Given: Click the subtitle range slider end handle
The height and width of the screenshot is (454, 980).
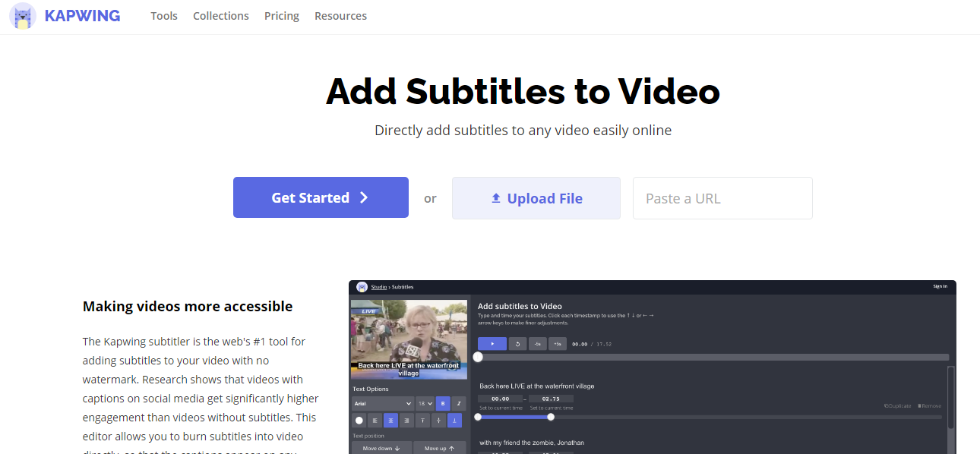Looking at the screenshot, I should tap(551, 417).
